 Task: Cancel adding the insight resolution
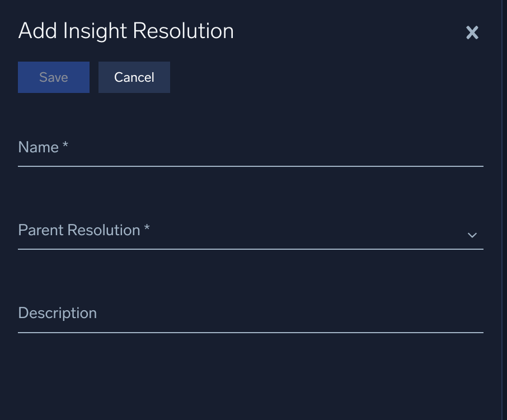[x=134, y=77]
